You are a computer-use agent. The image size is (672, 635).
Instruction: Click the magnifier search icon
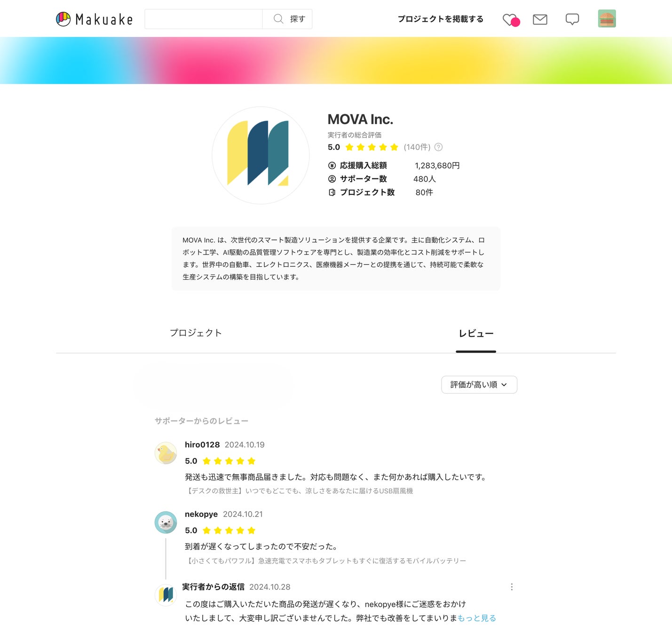coord(278,19)
